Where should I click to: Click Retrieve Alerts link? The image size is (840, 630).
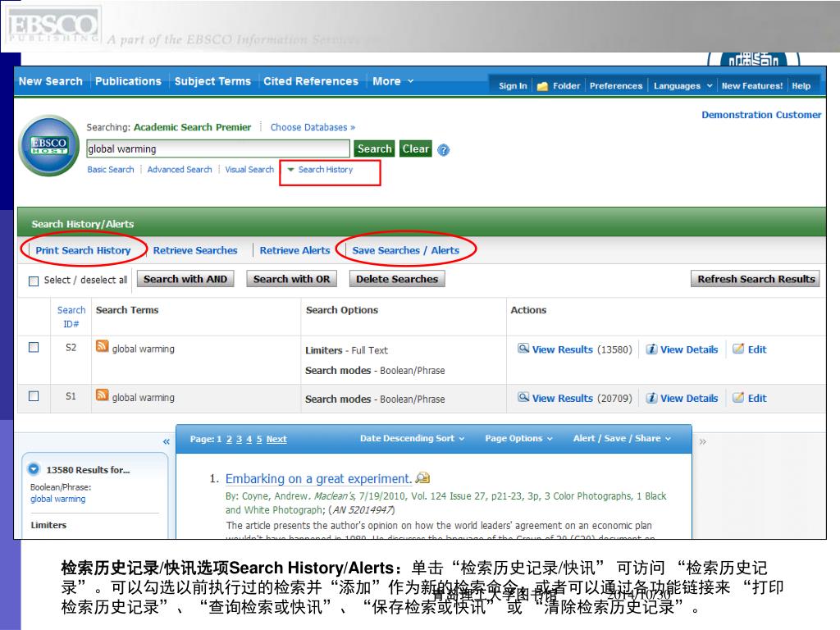point(294,250)
